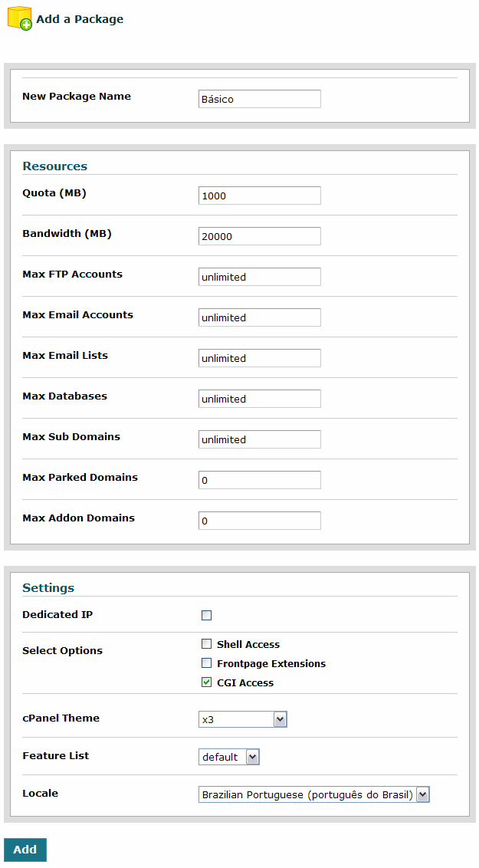
Task: Click the New Package Name field
Action: point(259,99)
